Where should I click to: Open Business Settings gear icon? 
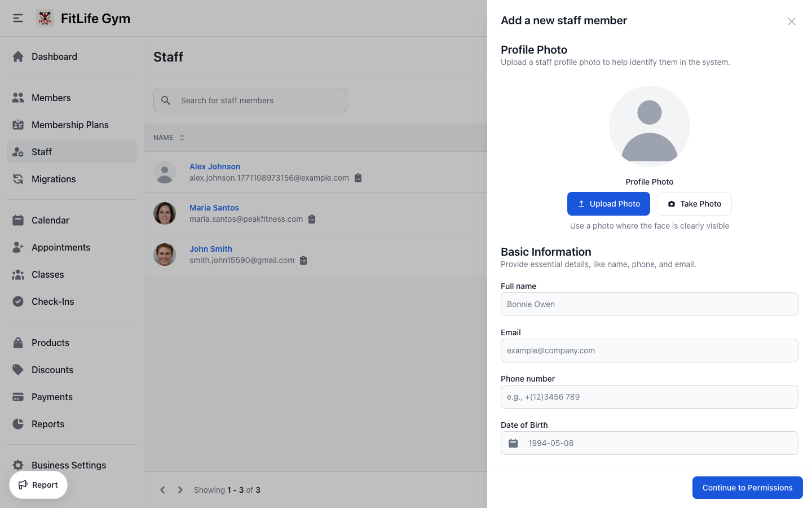[19, 465]
